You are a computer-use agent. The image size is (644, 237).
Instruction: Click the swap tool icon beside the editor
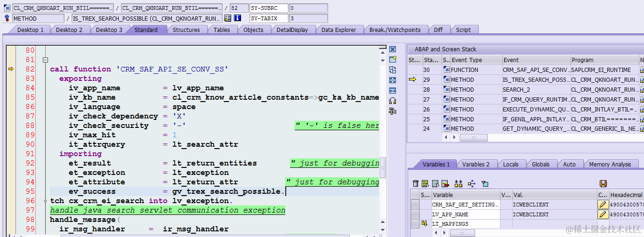[x=393, y=70]
